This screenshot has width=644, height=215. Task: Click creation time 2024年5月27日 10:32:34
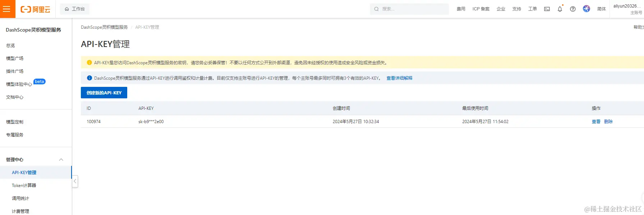[x=356, y=122]
